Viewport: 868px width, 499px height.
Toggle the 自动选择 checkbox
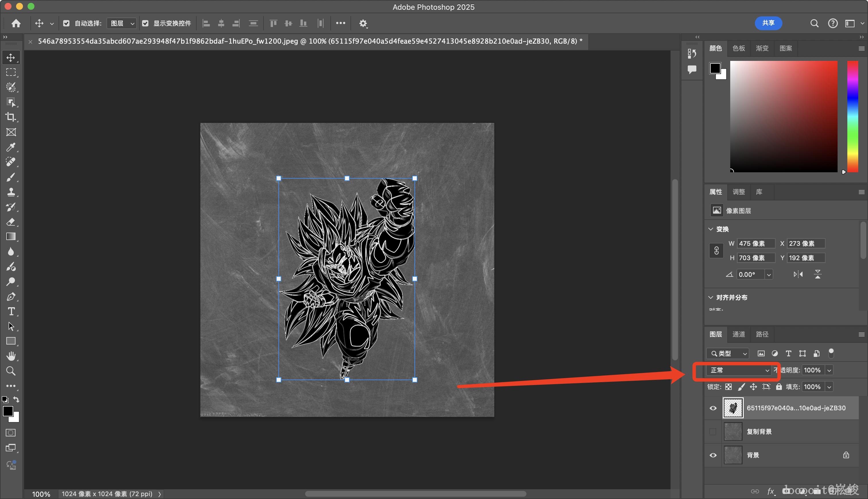coord(67,23)
